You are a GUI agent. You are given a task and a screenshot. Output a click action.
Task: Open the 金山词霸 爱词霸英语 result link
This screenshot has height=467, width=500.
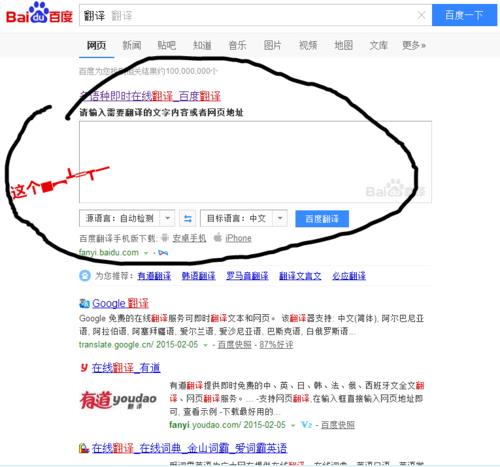pyautogui.click(x=189, y=448)
